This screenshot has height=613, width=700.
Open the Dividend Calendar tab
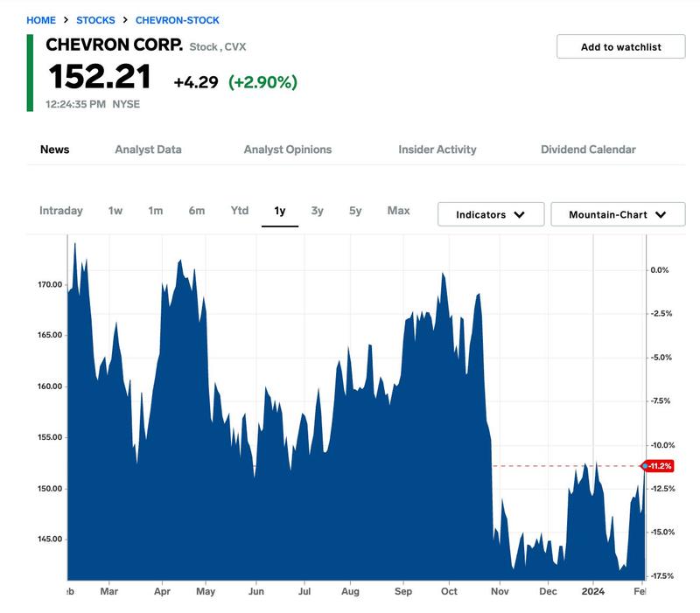coord(588,150)
